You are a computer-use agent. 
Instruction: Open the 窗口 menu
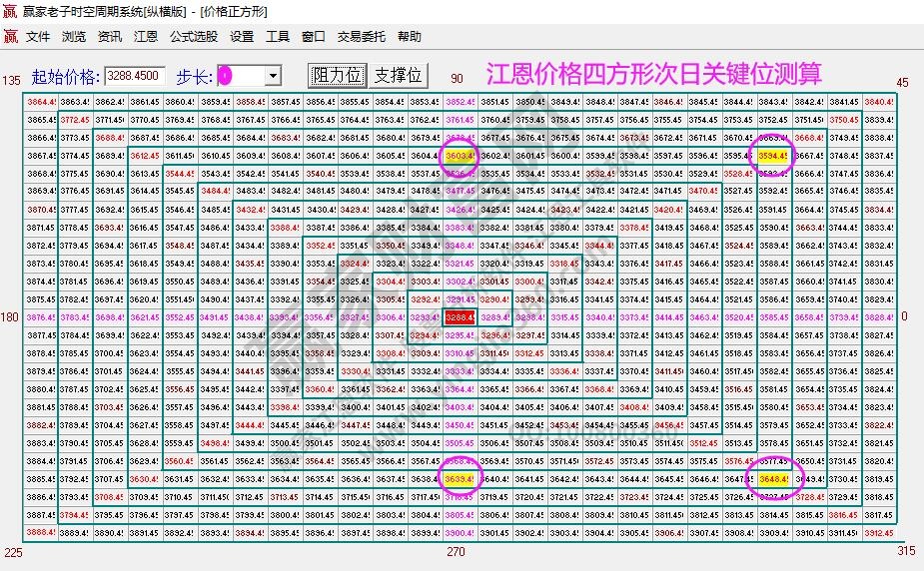pyautogui.click(x=314, y=37)
